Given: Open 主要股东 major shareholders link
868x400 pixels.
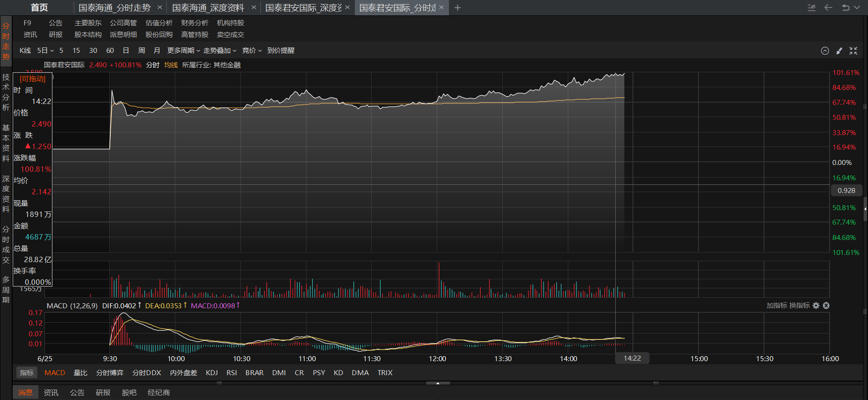Looking at the screenshot, I should point(88,23).
